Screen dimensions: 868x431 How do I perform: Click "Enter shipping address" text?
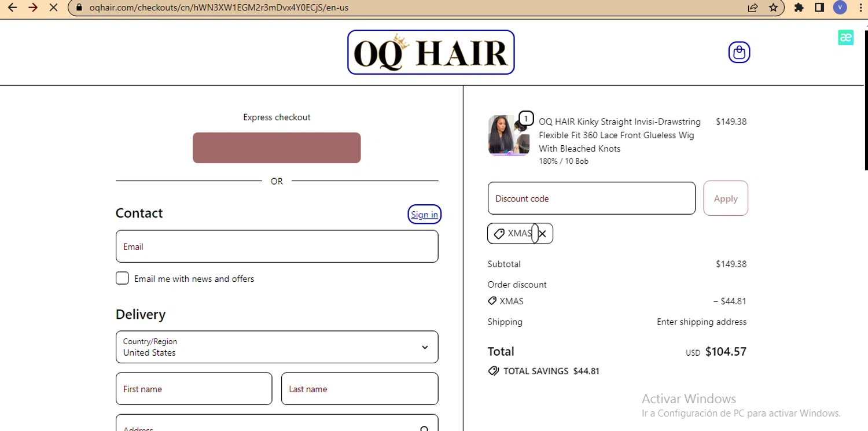pos(701,322)
